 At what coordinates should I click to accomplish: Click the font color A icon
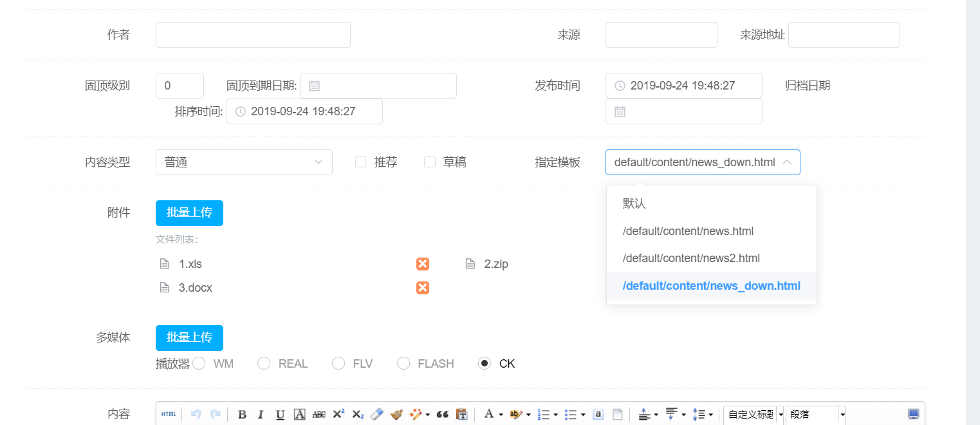[489, 414]
